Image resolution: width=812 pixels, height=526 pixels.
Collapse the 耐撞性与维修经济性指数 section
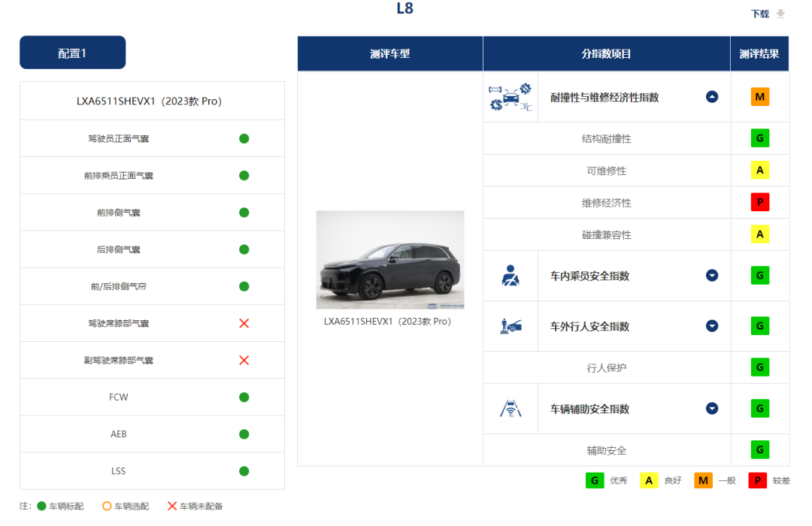pyautogui.click(x=712, y=97)
